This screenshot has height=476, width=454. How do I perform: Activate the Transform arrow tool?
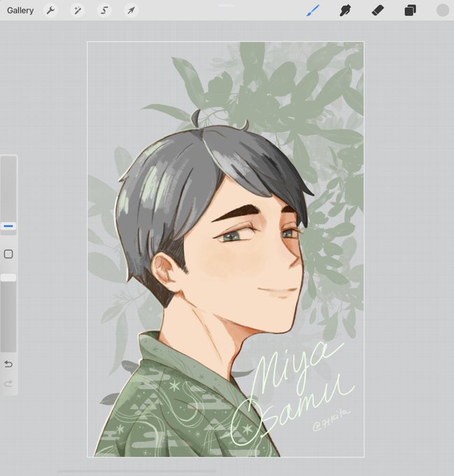[x=131, y=10]
